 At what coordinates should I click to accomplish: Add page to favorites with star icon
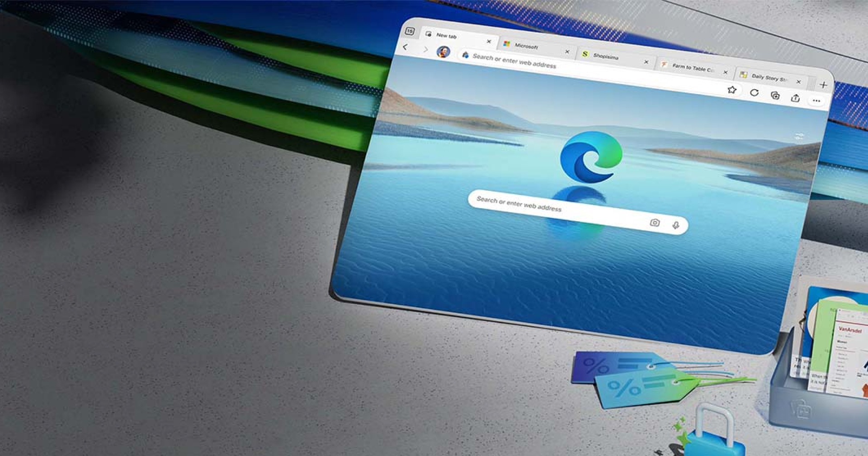(731, 90)
